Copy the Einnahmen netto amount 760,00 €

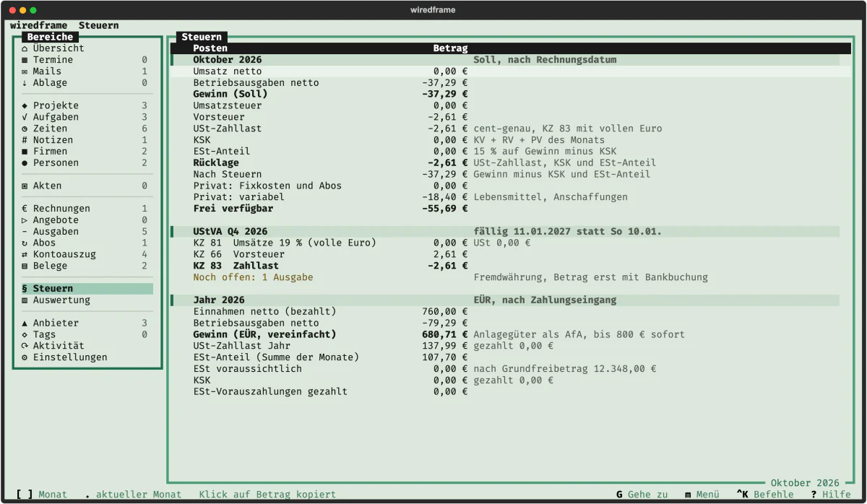pos(444,312)
